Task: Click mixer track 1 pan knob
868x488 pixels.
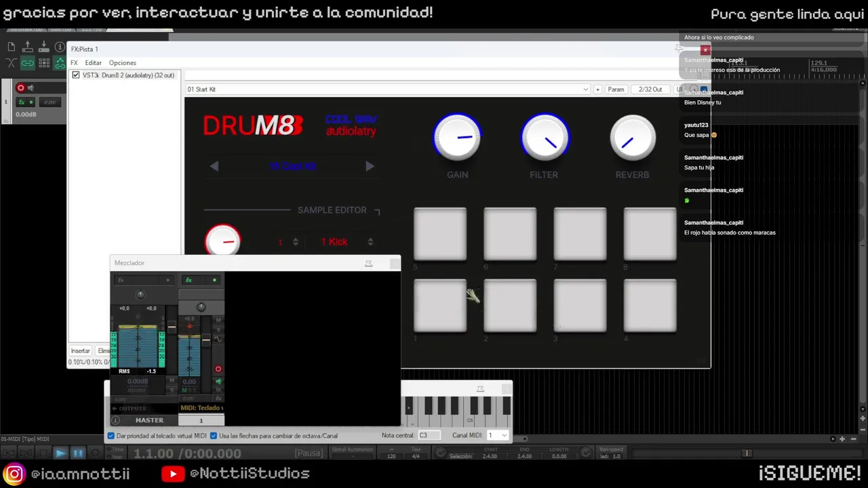Action: (201, 307)
